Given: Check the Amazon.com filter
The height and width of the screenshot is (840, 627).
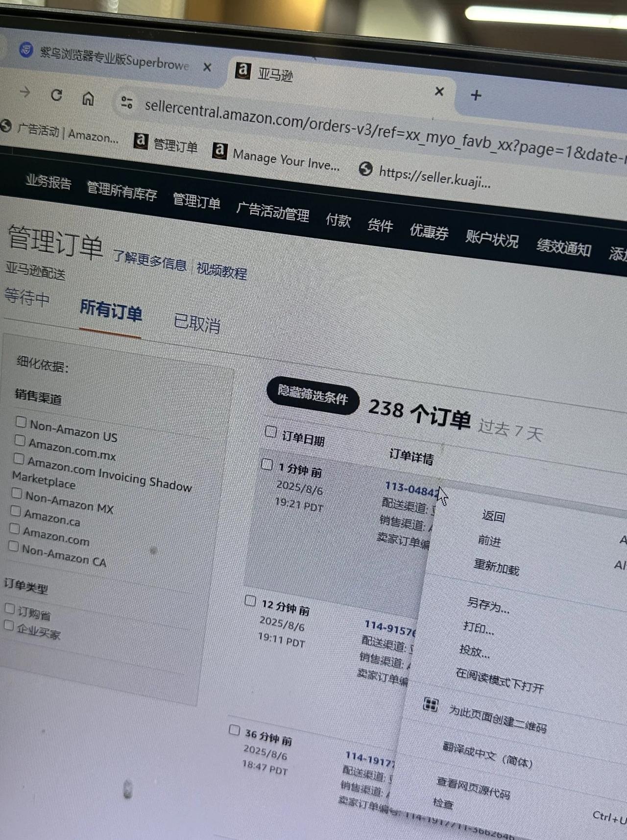Looking at the screenshot, I should [15, 528].
